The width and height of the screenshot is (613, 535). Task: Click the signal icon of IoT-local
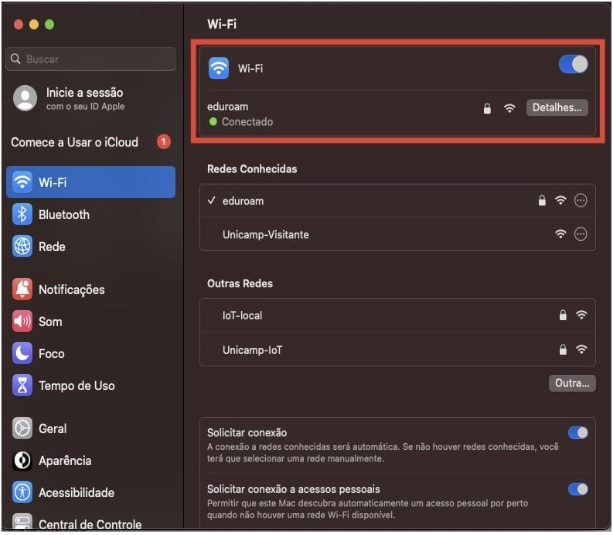click(x=581, y=315)
